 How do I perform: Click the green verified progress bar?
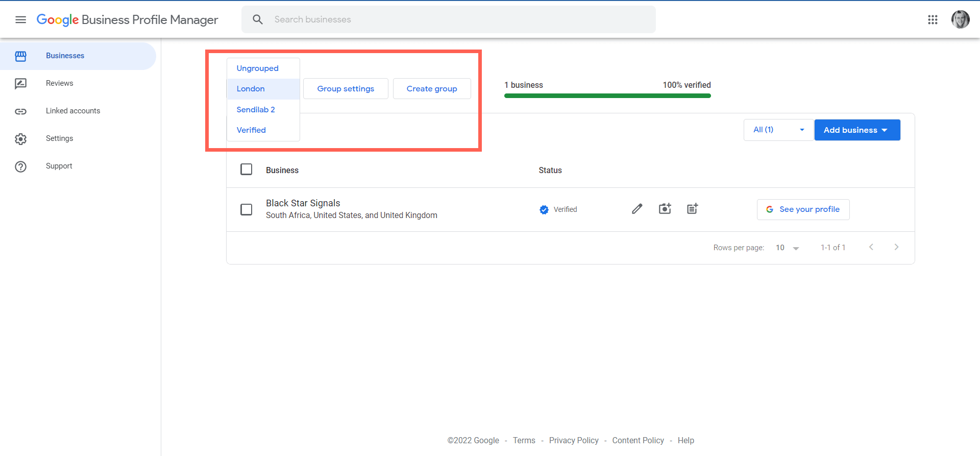click(x=607, y=95)
